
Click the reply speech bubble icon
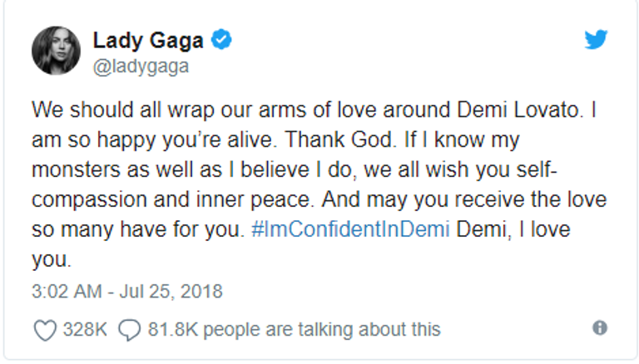[129, 329]
